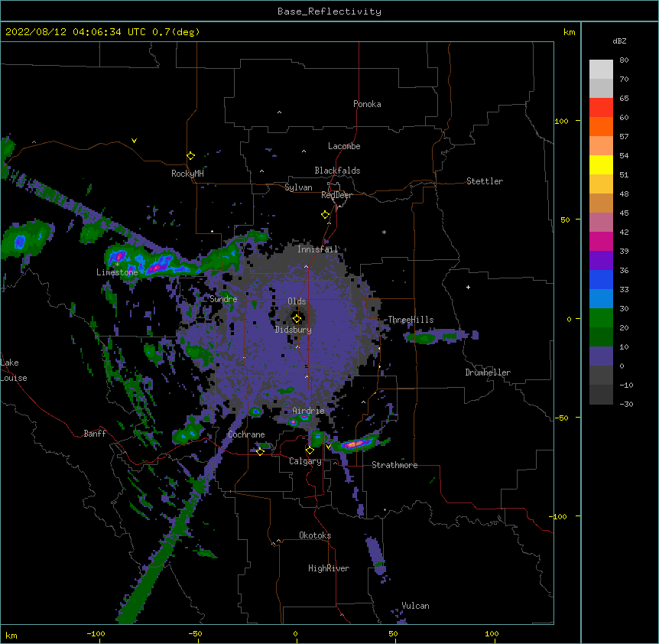
Task: Select the 60 dBZ orange legend swatch
Action: tap(601, 126)
